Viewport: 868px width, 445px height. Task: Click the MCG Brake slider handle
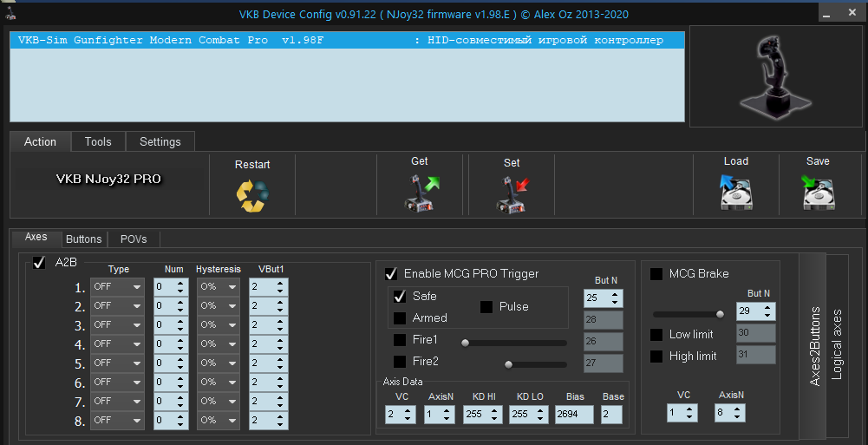[721, 314]
